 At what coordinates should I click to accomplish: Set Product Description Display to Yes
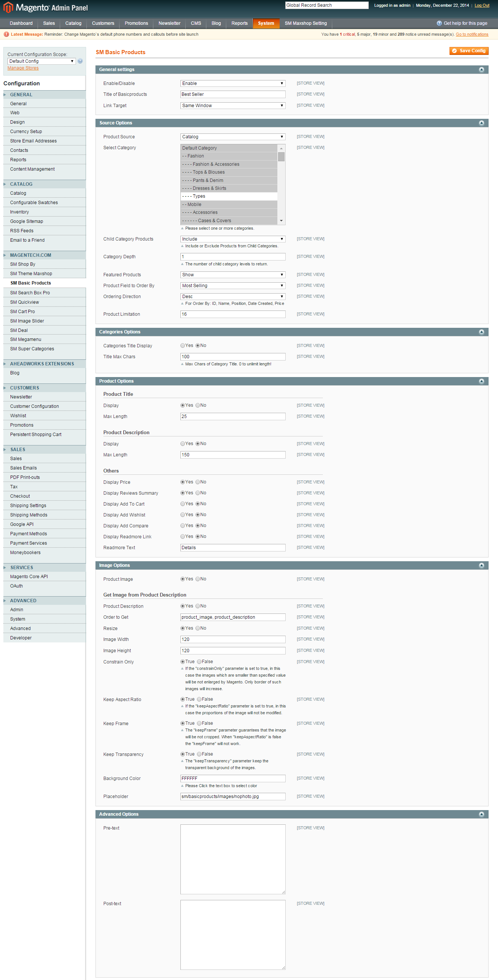pos(183,444)
